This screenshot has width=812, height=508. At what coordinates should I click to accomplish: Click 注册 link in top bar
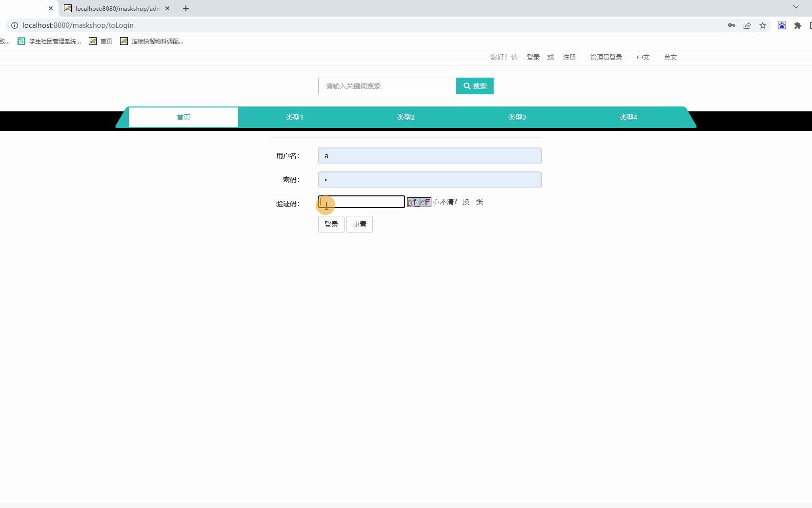[569, 57]
